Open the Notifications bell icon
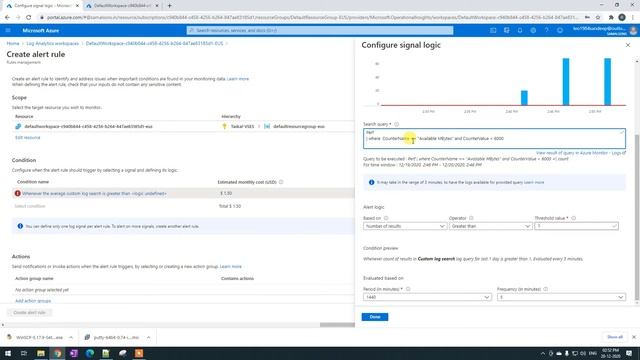The image size is (640, 360). (520, 30)
